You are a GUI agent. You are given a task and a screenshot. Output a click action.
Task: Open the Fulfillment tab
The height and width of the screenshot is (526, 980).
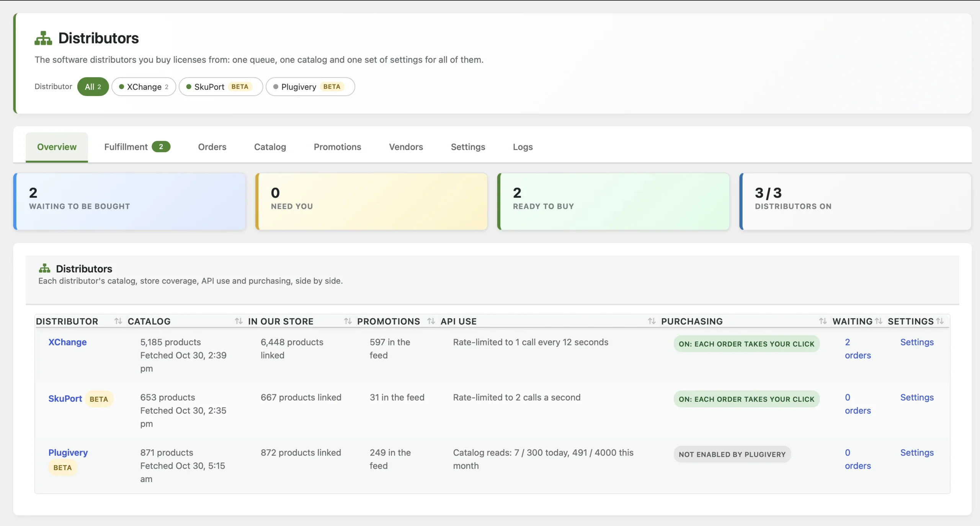pyautogui.click(x=137, y=147)
